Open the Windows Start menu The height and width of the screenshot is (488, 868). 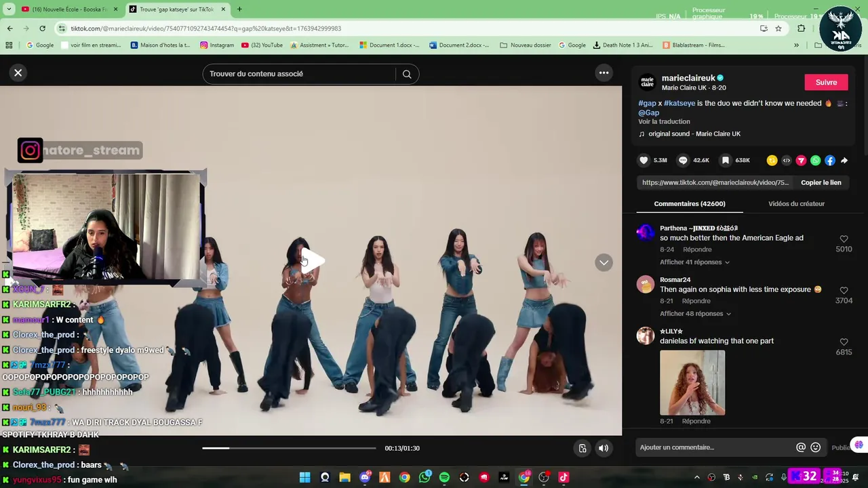tap(304, 477)
